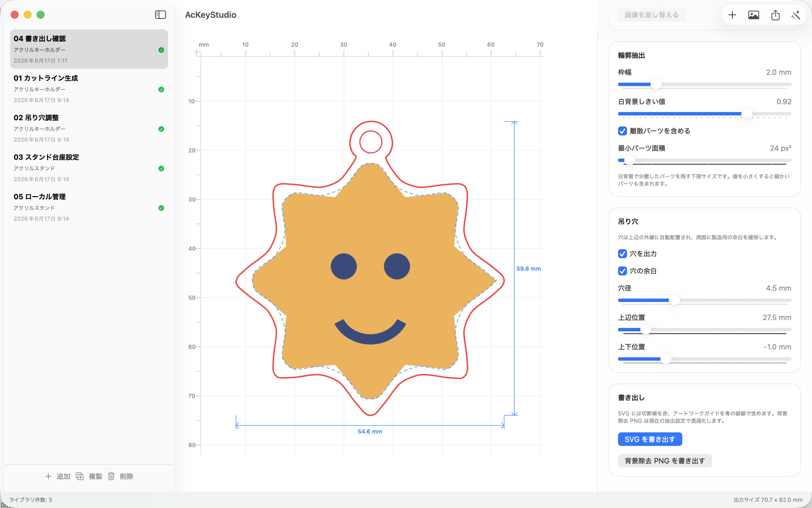
Task: Toggle 離散パーツを含める checkbox
Action: [x=623, y=131]
